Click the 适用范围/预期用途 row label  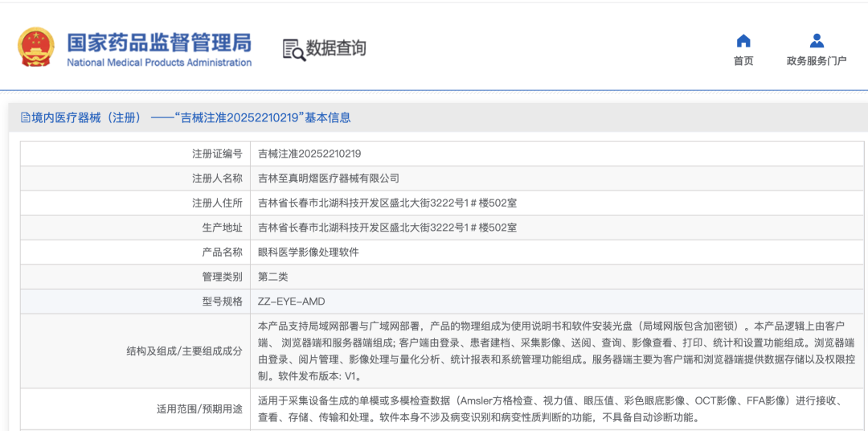point(199,408)
